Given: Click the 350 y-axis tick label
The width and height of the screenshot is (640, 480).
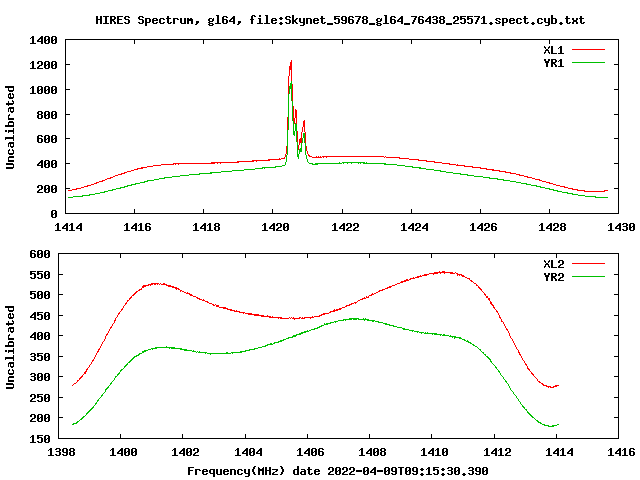Looking at the screenshot, I should coord(40,357).
